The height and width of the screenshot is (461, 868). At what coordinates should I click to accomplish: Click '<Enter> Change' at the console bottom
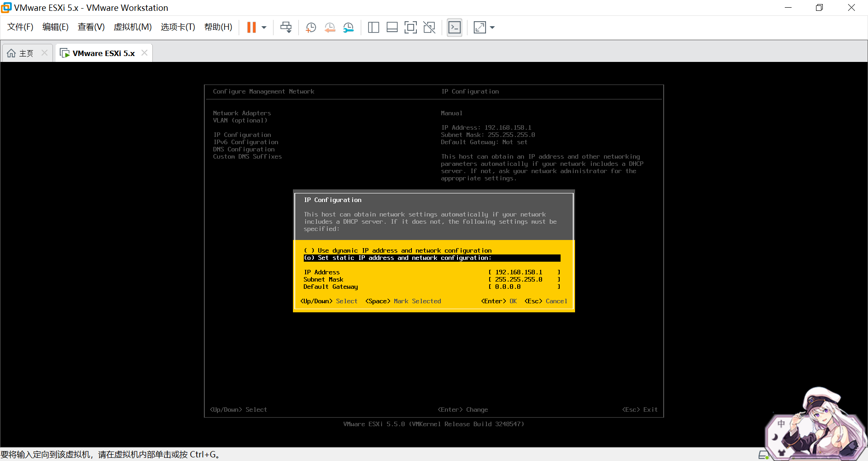point(463,409)
